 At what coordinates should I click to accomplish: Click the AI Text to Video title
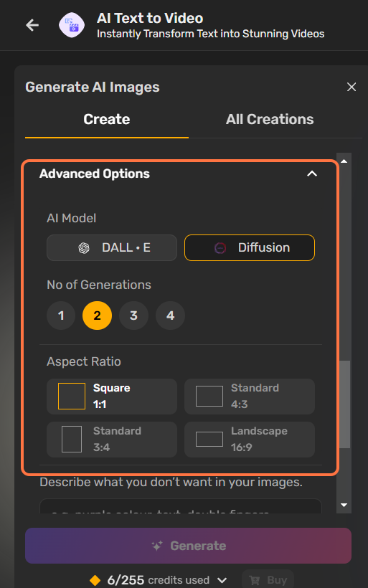(x=150, y=18)
